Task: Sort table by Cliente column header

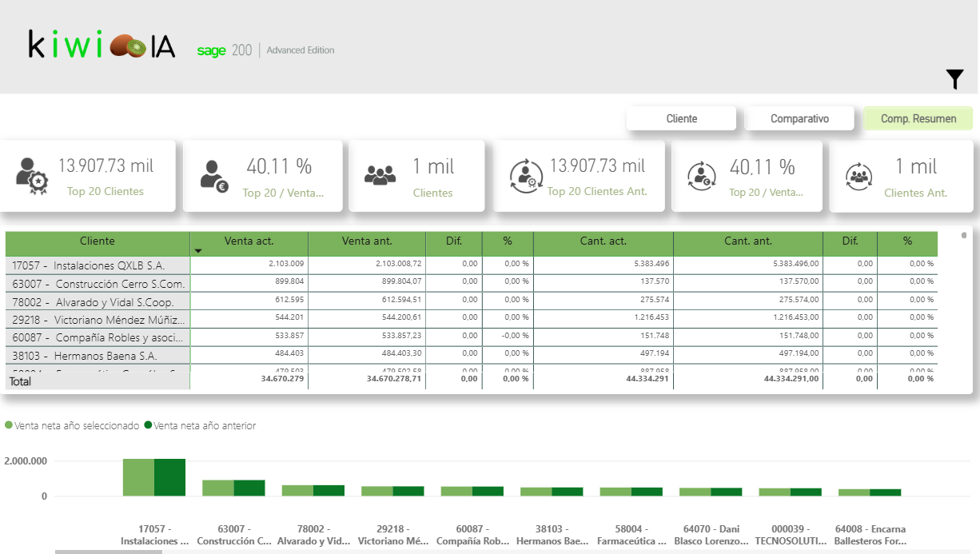Action: tap(98, 241)
